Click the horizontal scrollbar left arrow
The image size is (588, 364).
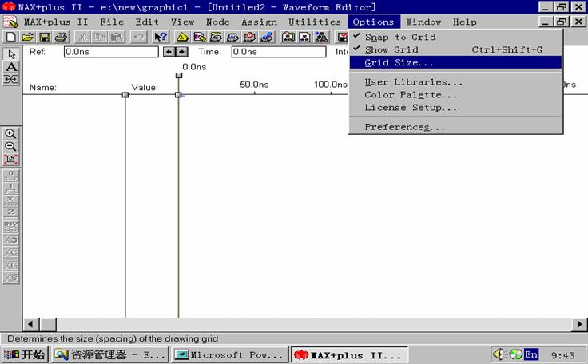point(30,324)
